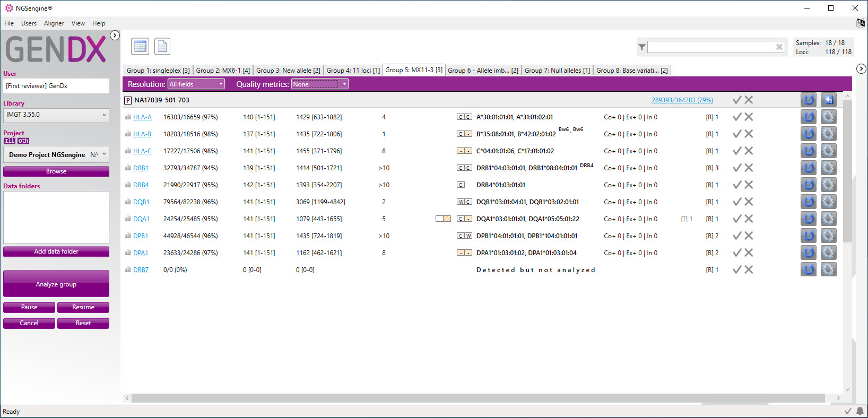868x418 pixels.
Task: Open the Library IMGT 3.55.0 dropdown
Action: tap(56, 115)
